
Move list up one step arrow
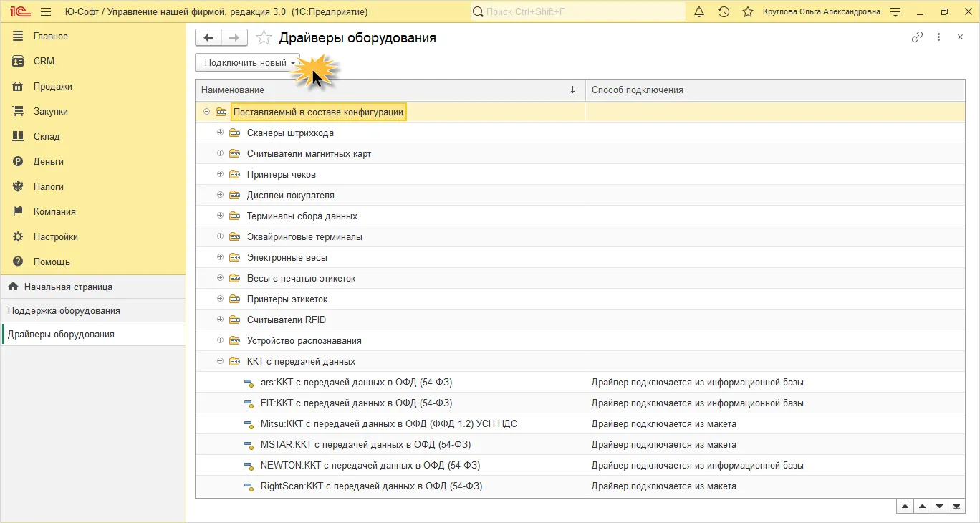pos(922,506)
